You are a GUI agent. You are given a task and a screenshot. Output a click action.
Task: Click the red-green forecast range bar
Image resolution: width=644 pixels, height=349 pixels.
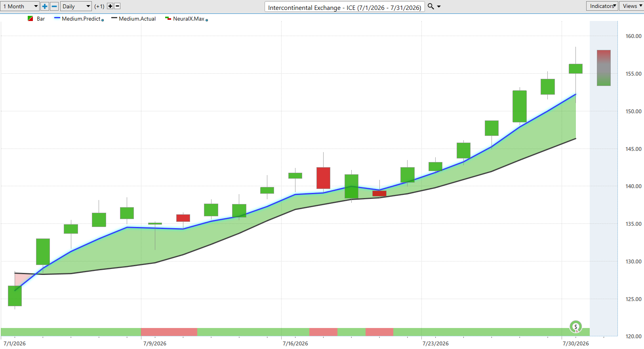click(604, 68)
